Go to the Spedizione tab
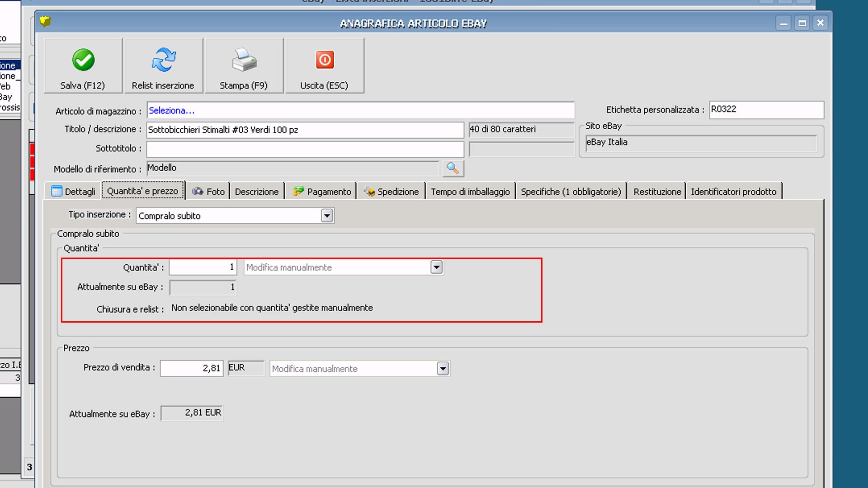 click(392, 192)
